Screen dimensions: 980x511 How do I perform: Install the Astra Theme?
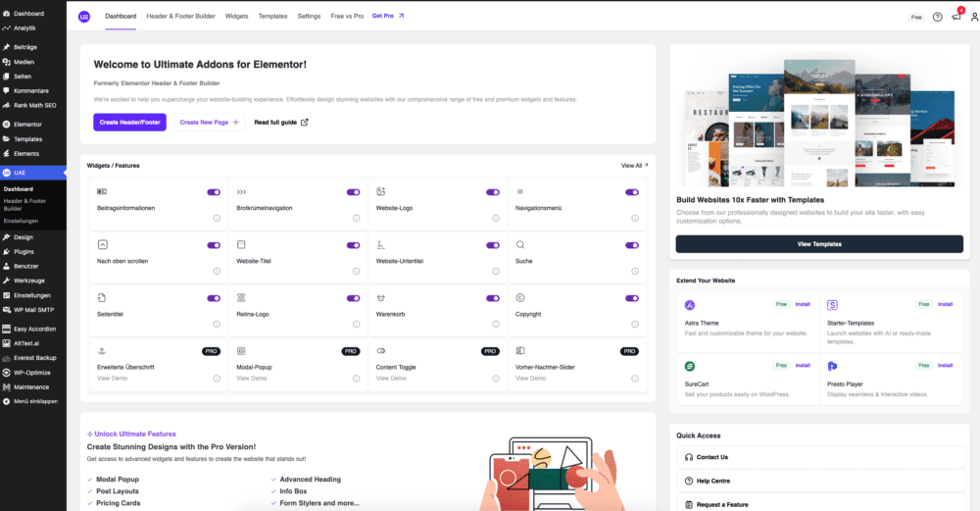point(803,304)
